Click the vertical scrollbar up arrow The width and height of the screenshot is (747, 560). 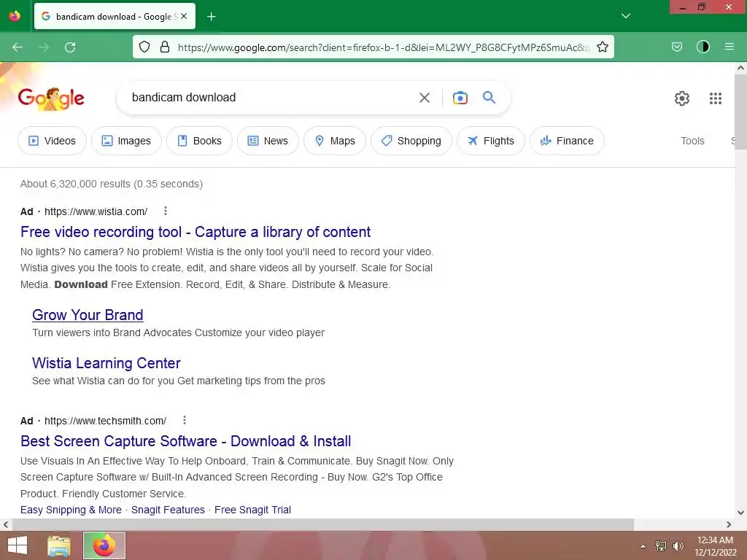tap(740, 68)
